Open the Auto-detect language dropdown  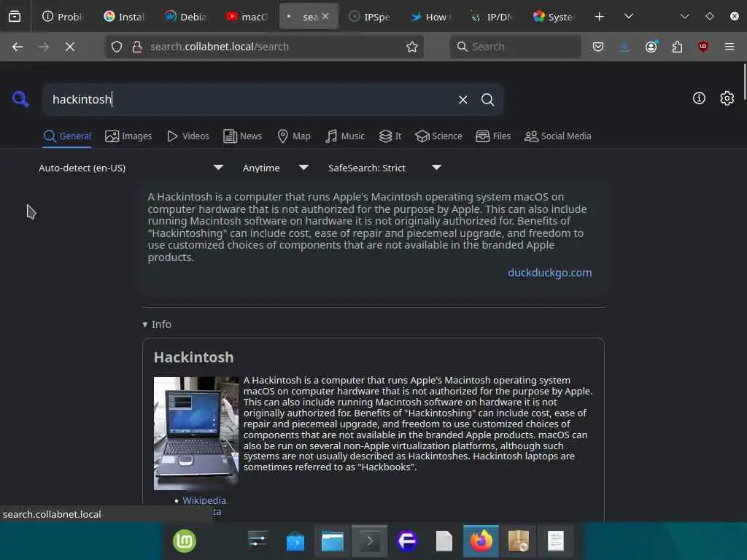[x=131, y=168]
